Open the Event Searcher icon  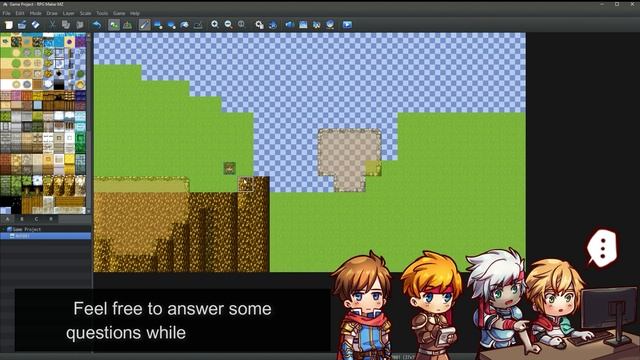pos(303,25)
